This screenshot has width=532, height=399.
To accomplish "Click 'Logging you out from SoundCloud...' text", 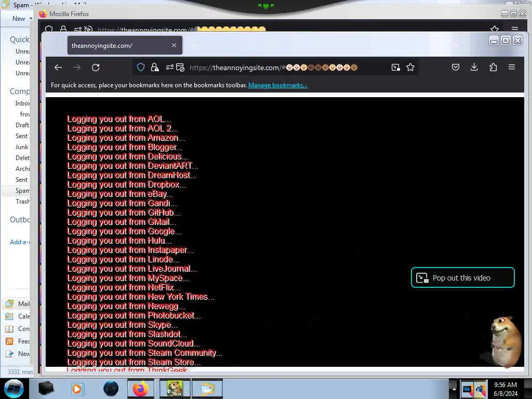I will 134,343.
